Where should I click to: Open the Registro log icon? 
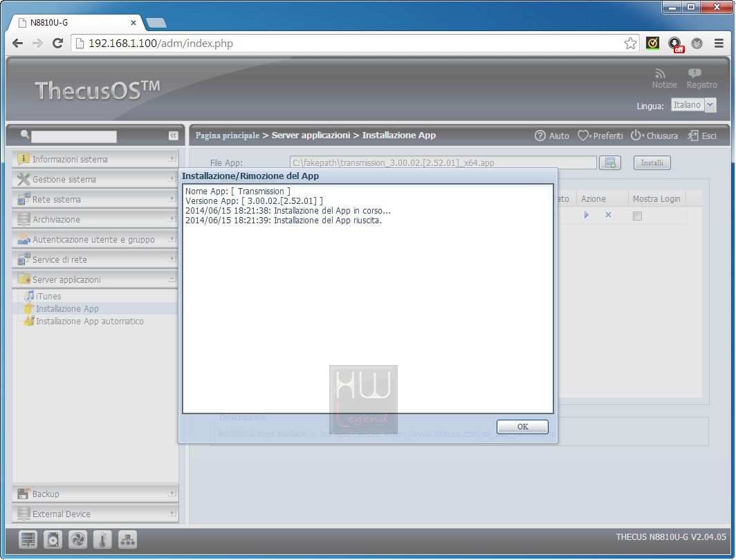(694, 73)
